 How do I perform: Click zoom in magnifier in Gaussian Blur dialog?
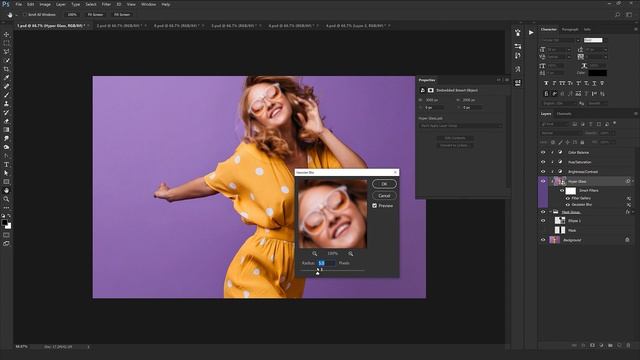pyautogui.click(x=351, y=253)
